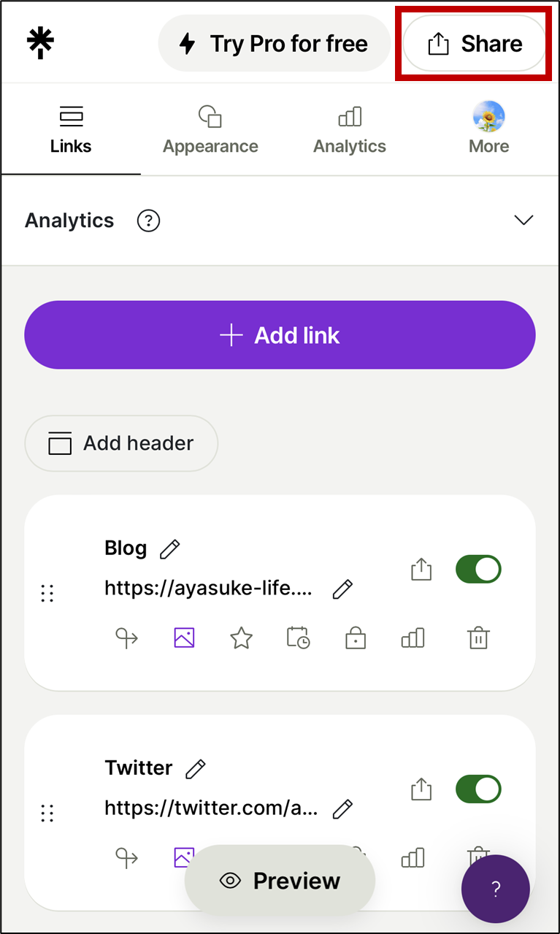Open the redirect arrow icon on Blog

127,639
